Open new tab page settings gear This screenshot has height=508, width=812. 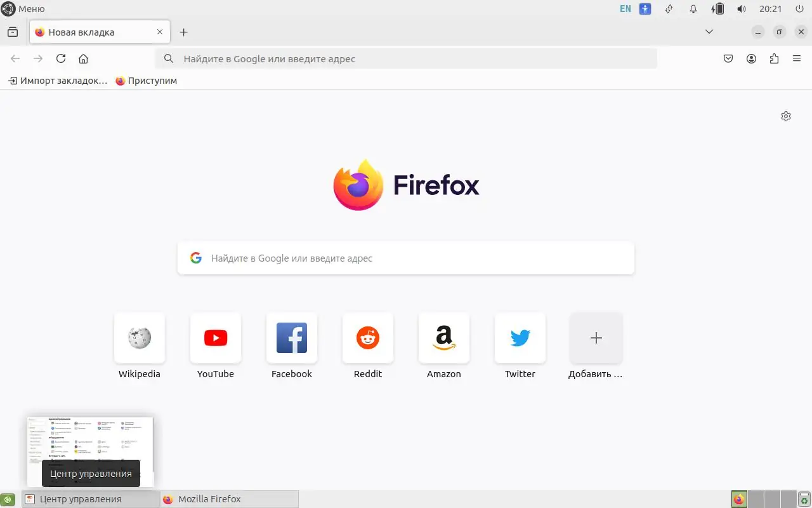pos(786,116)
